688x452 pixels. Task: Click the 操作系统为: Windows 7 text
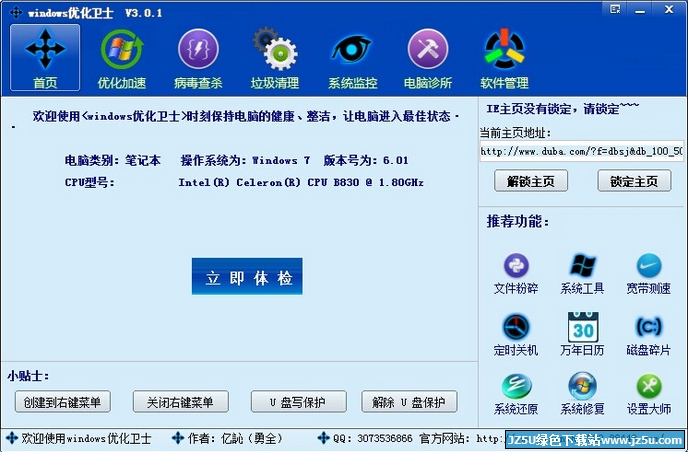[245, 161]
